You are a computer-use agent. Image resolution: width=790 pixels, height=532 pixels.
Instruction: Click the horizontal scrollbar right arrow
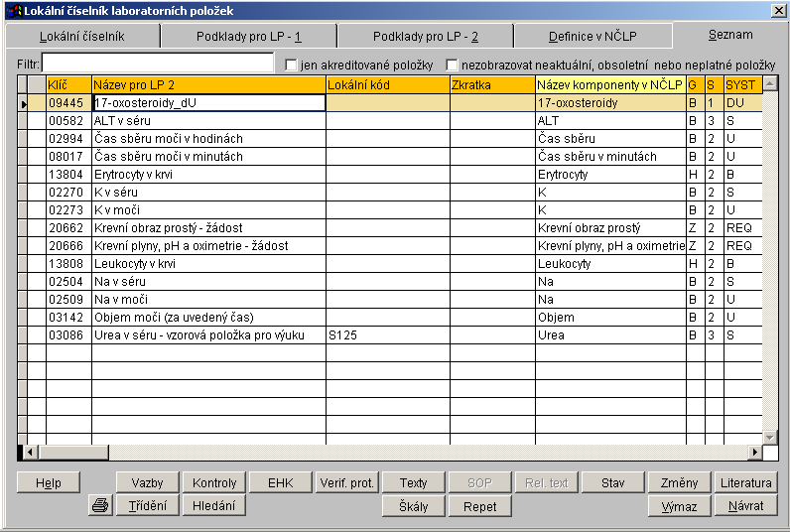754,453
